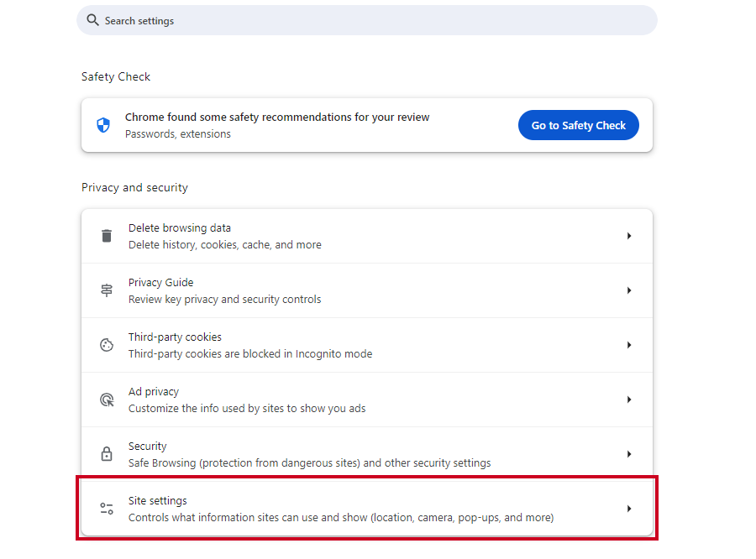Open Go to Safety Check
Viewport: 756px width, 559px height.
point(579,125)
